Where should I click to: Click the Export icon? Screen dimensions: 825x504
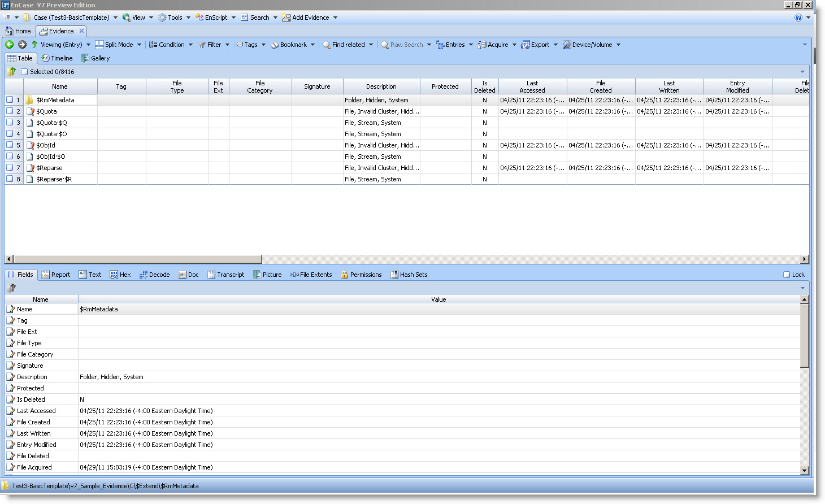tap(526, 45)
